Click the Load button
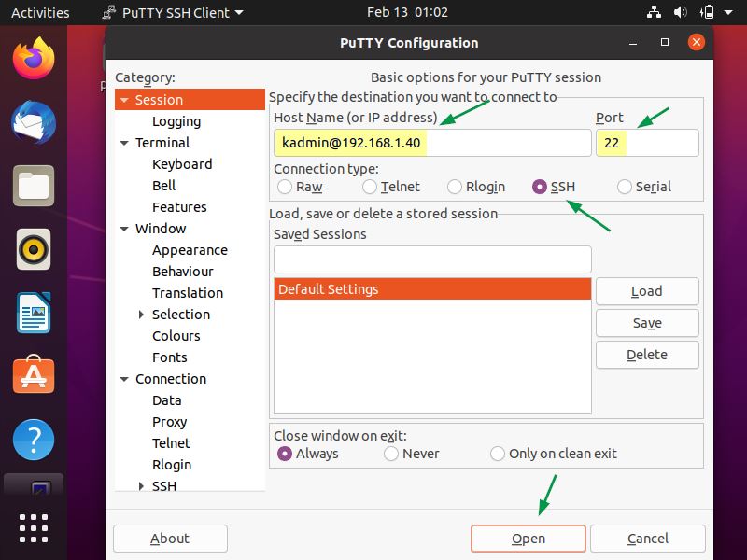747x560 pixels. (x=647, y=291)
